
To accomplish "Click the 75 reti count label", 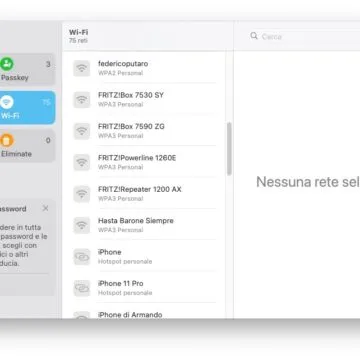I will pyautogui.click(x=78, y=41).
